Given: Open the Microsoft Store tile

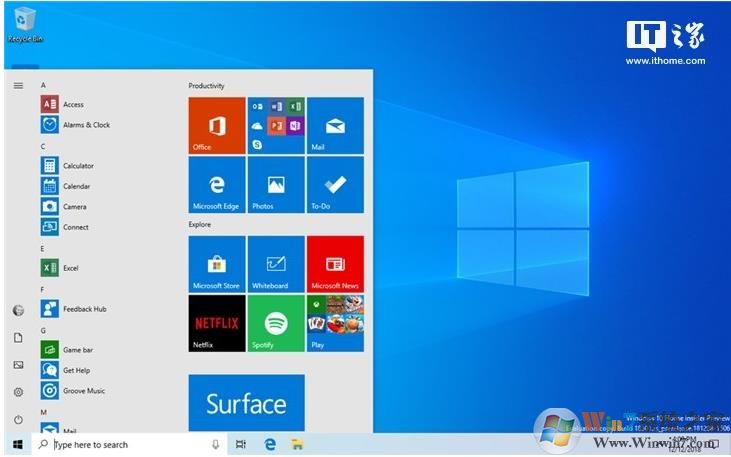Looking at the screenshot, I should [217, 264].
